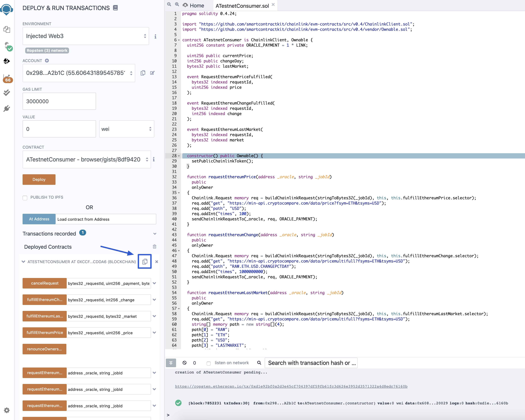
Task: Click the sign message edit icon
Action: point(152,73)
